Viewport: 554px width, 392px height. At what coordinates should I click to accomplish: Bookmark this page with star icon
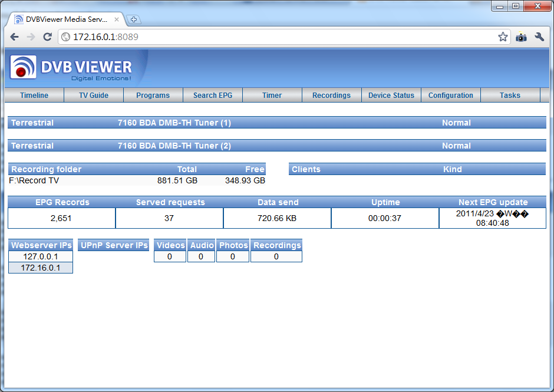point(503,37)
